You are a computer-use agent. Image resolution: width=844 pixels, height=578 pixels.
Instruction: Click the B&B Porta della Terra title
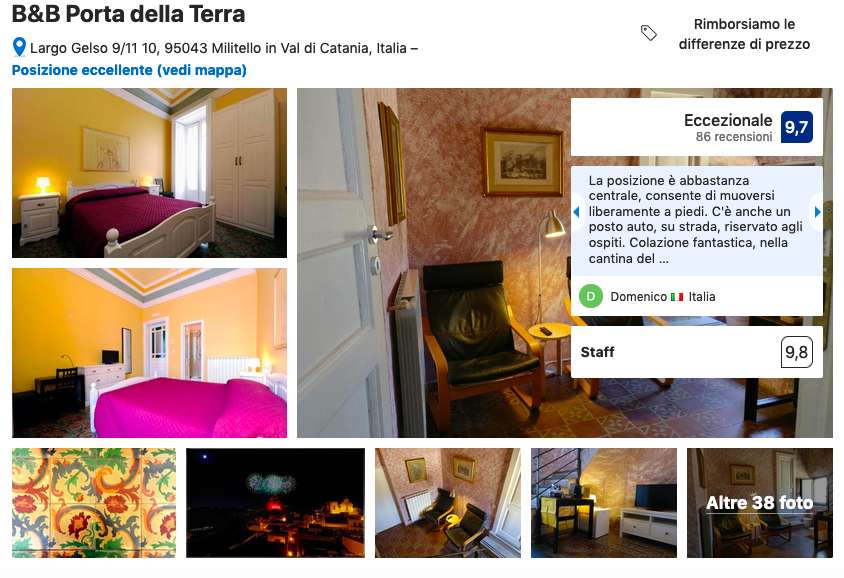tap(128, 14)
